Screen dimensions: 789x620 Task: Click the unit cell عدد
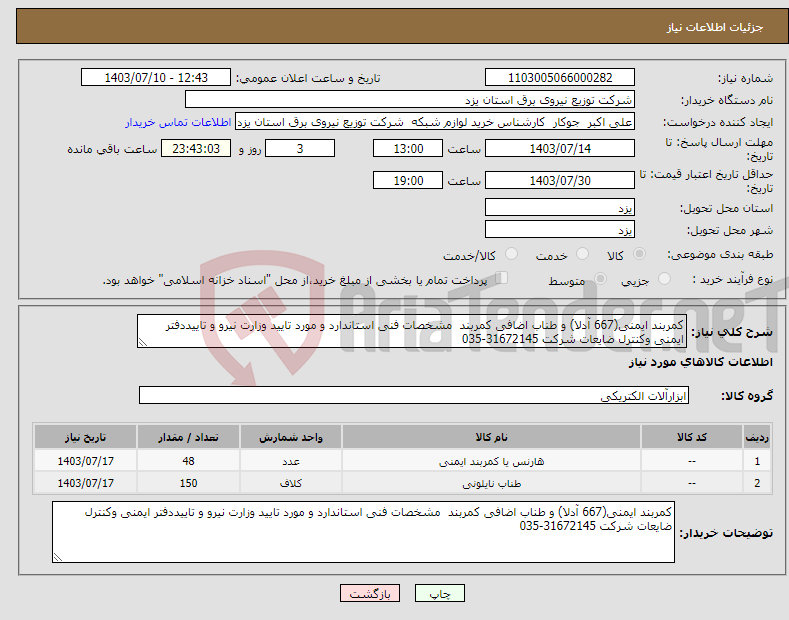pyautogui.click(x=291, y=461)
